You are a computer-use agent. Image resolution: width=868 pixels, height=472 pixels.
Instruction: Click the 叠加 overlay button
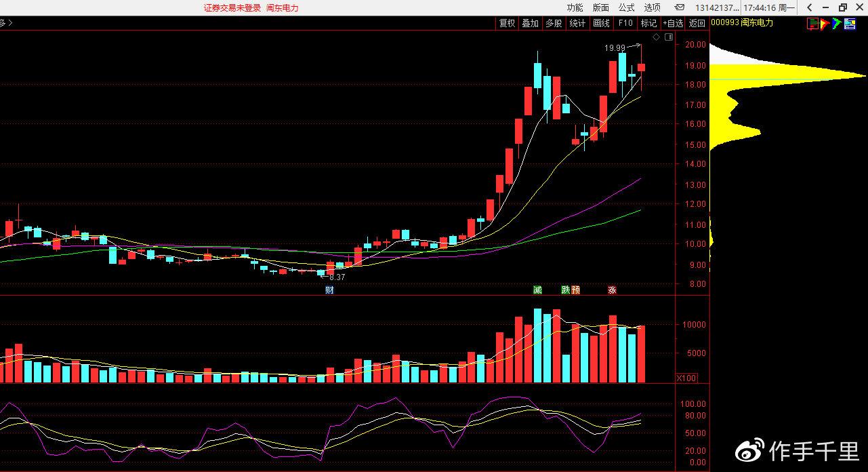pyautogui.click(x=530, y=23)
